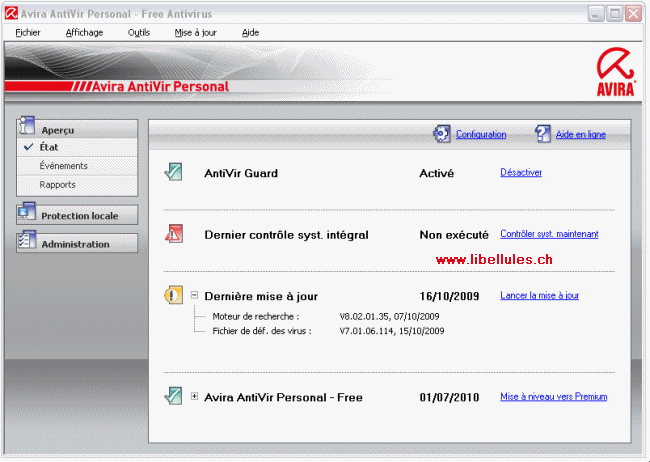650x462 pixels.
Task: Select the Aperçu section header
Action: (77, 129)
